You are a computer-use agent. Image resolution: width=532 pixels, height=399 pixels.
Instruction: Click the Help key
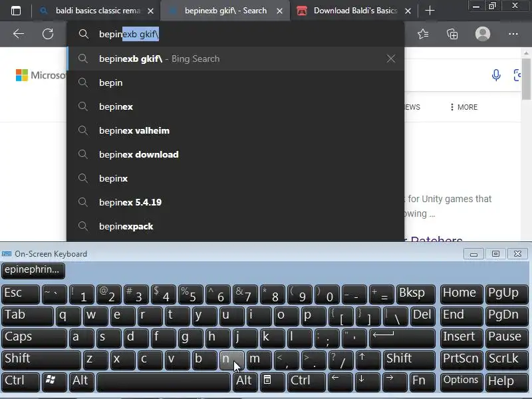point(506,381)
